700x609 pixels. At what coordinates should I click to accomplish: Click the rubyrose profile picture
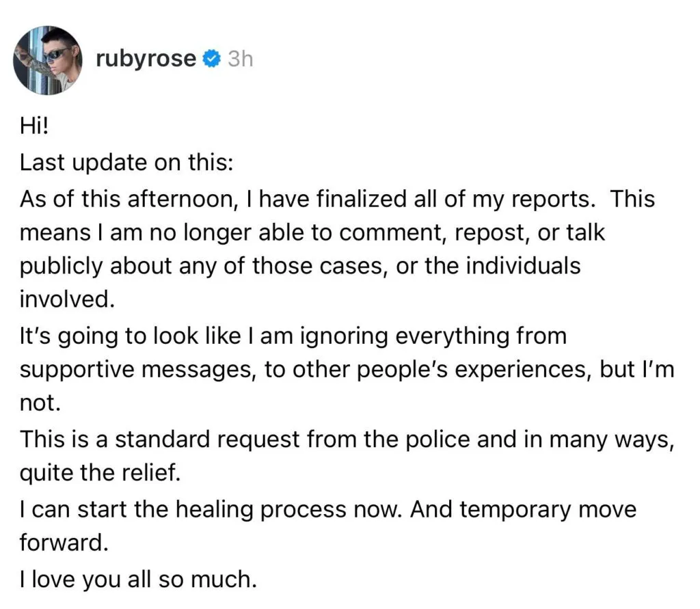point(47,59)
